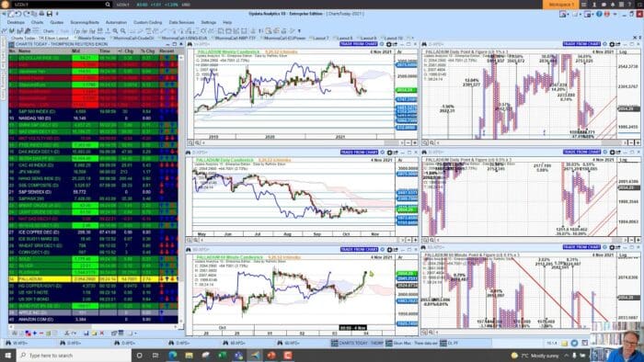Switch to the Weekly Energy layout tab
This screenshot has height=362, width=644.
click(91, 38)
